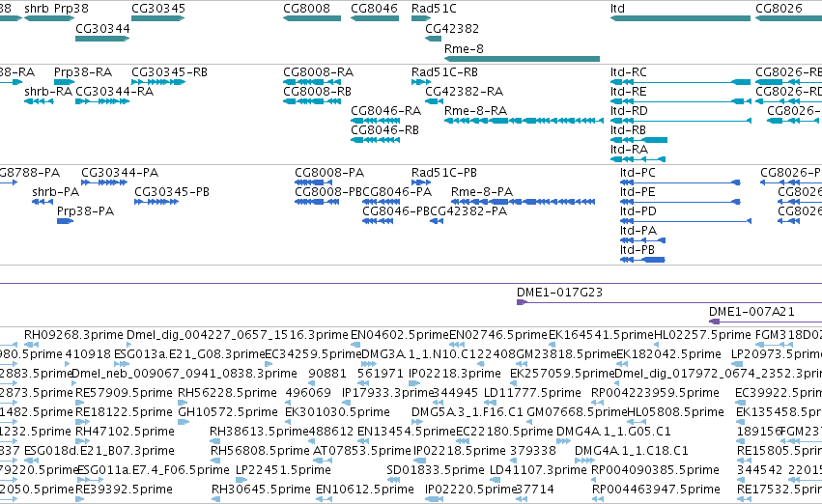Image resolution: width=822 pixels, height=504 pixels.
Task: Select EST EN04602.5prime
Action: pyautogui.click(x=354, y=345)
